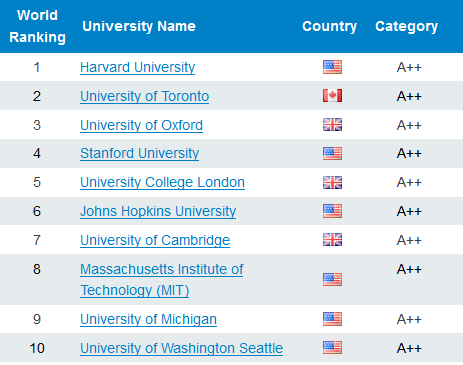
Task: Click the US flag beside Johns Hopkins University
Action: (332, 211)
